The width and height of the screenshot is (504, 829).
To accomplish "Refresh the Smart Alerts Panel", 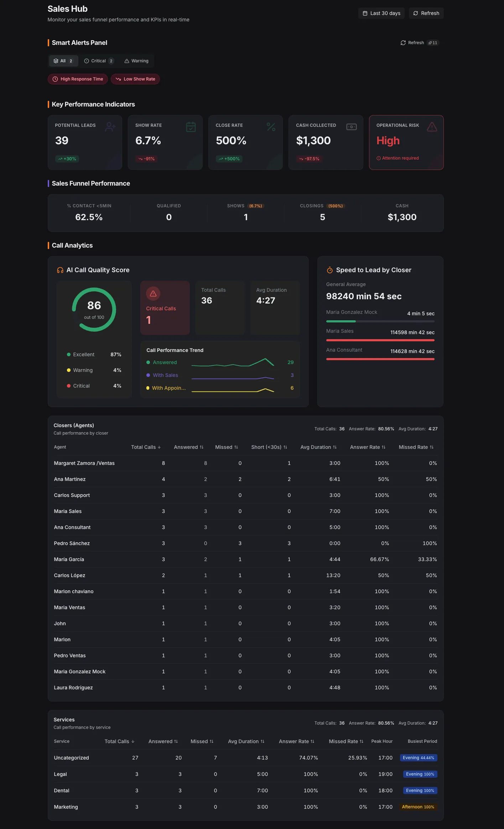I will [x=412, y=43].
